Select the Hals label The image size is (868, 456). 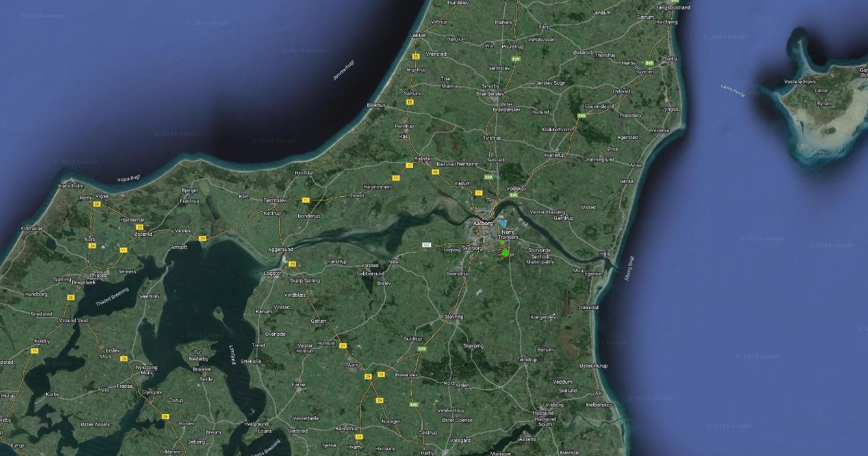pyautogui.click(x=605, y=253)
